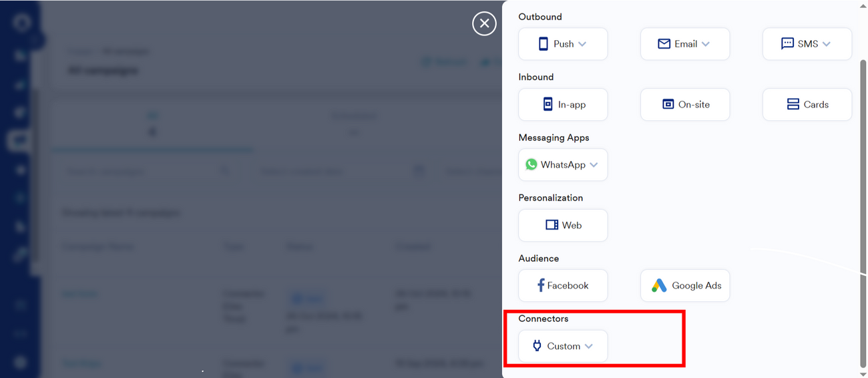
Task: Click the panel's vertical scrollbar
Action: pos(863,200)
